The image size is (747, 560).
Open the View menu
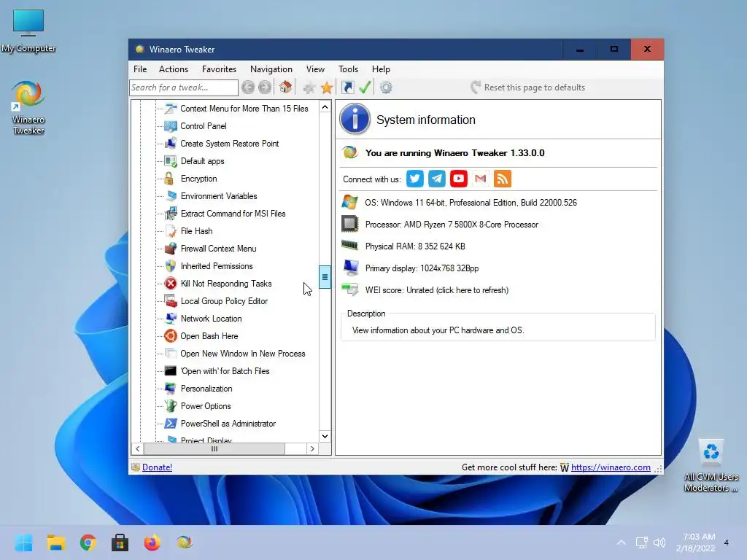315,69
